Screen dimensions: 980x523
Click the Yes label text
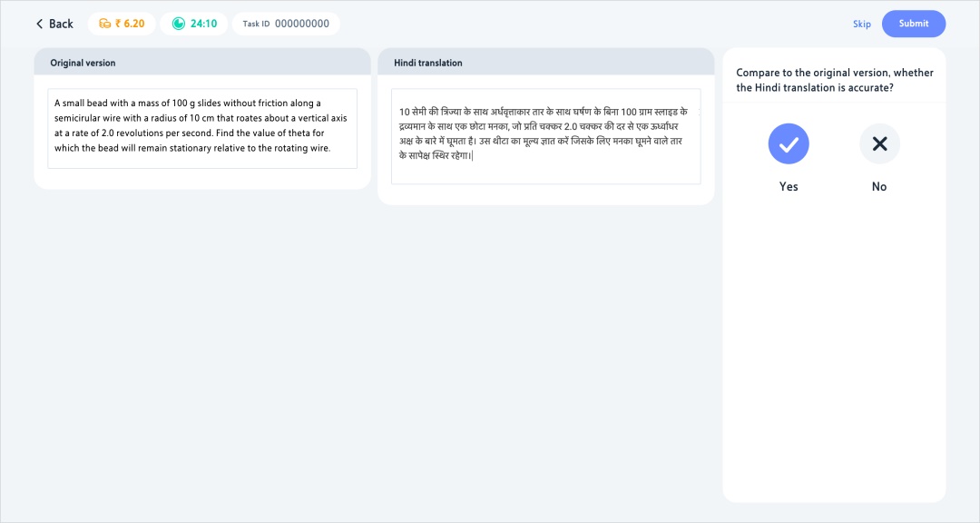tap(788, 186)
